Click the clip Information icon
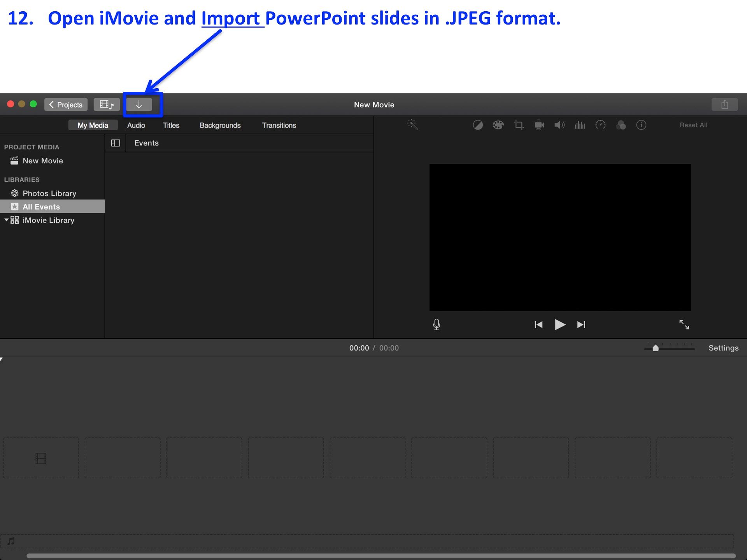Image resolution: width=747 pixels, height=560 pixels. pos(641,125)
